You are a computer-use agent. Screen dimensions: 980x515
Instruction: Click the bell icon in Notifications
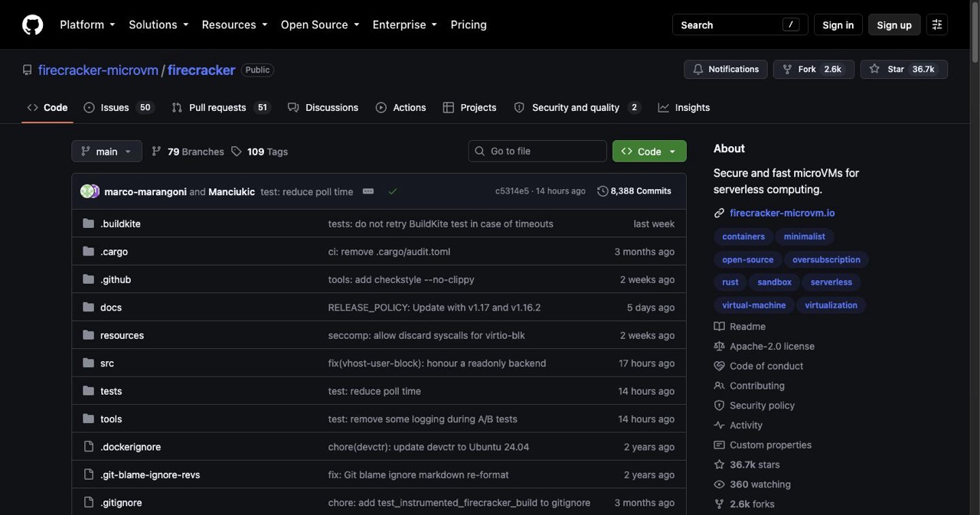(697, 69)
